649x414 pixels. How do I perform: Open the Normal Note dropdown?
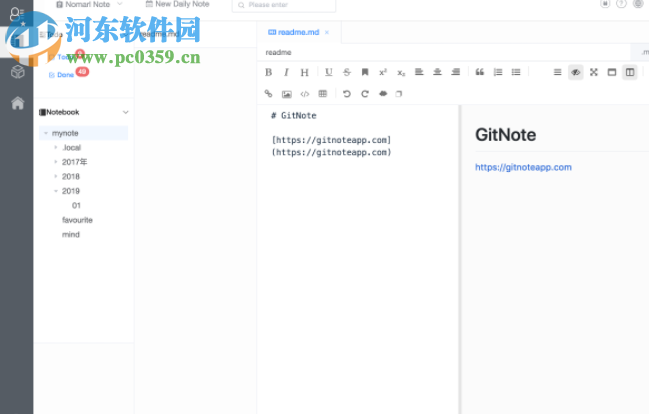point(89,5)
